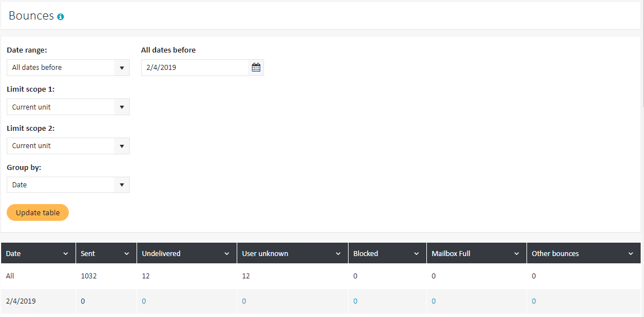Viewport: 644px width, 317px height.
Task: Open the Group by dropdown
Action: 68,185
